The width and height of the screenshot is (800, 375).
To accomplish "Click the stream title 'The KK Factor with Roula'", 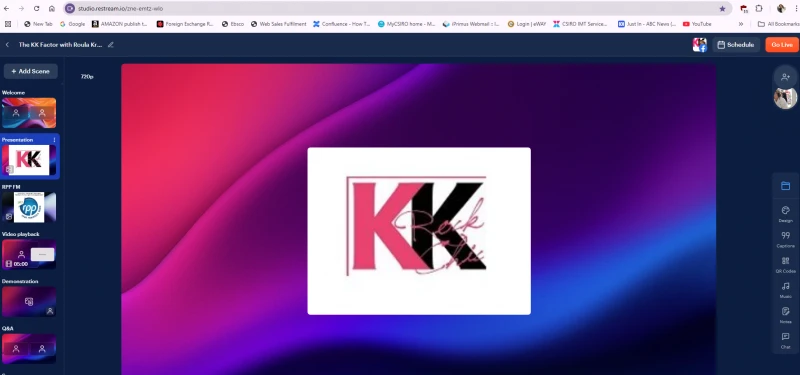I will coord(60,45).
